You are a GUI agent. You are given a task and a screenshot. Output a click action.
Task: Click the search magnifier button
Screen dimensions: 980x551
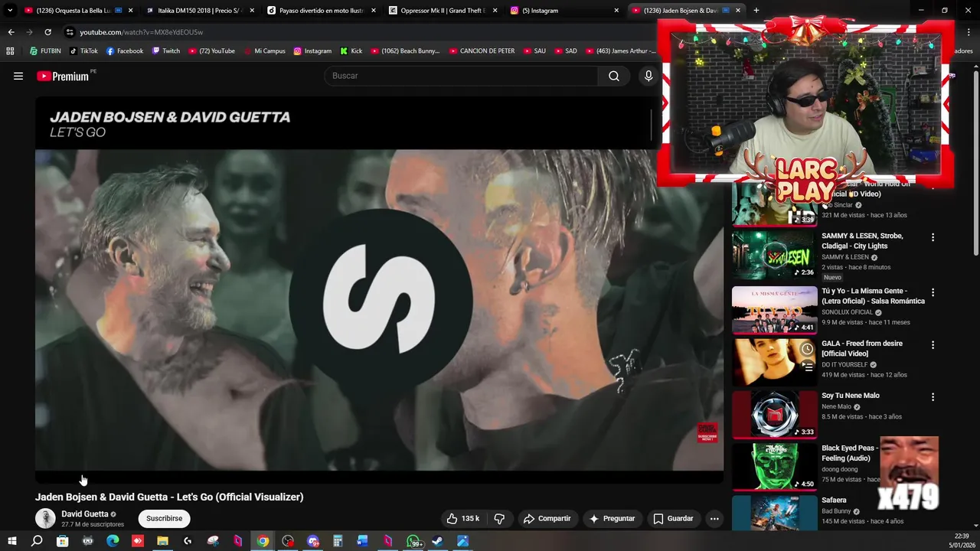[614, 76]
